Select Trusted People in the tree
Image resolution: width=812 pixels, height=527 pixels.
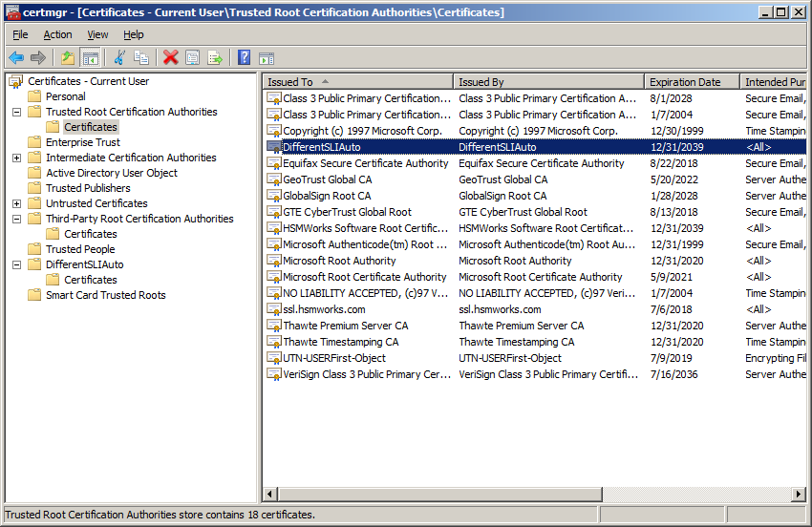point(80,249)
